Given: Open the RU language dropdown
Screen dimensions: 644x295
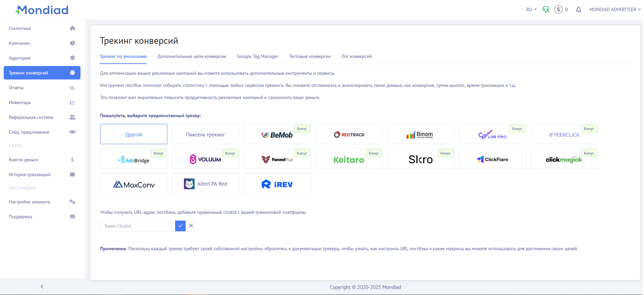Looking at the screenshot, I should (x=531, y=9).
